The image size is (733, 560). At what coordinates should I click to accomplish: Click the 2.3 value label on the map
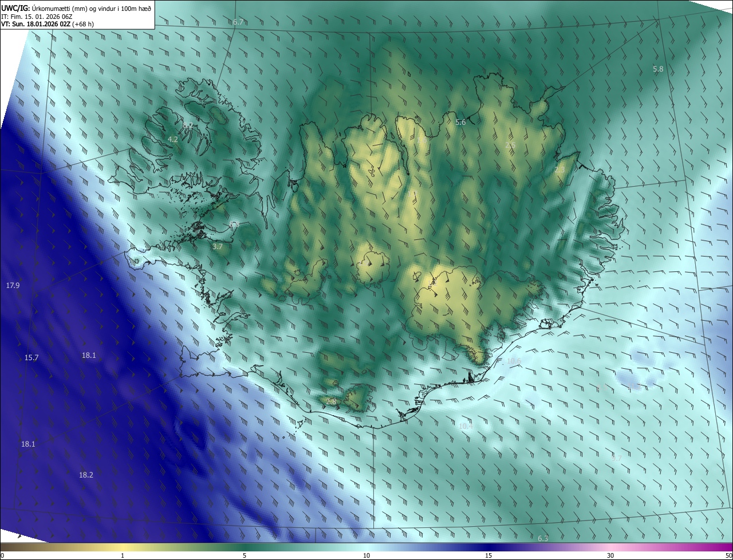[559, 169]
